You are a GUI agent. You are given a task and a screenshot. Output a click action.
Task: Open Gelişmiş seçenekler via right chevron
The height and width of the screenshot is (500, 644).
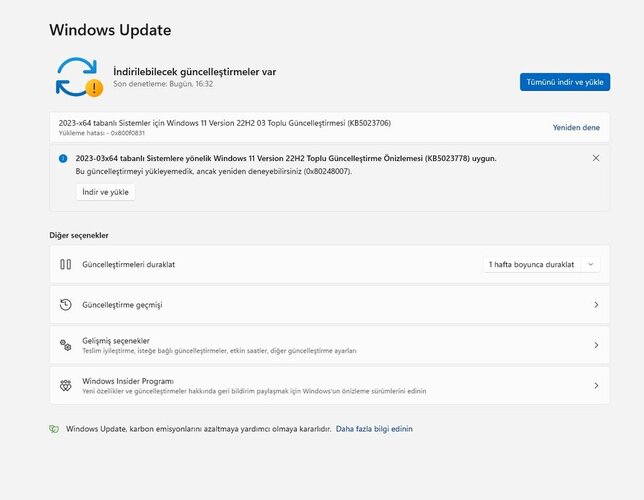click(x=596, y=345)
